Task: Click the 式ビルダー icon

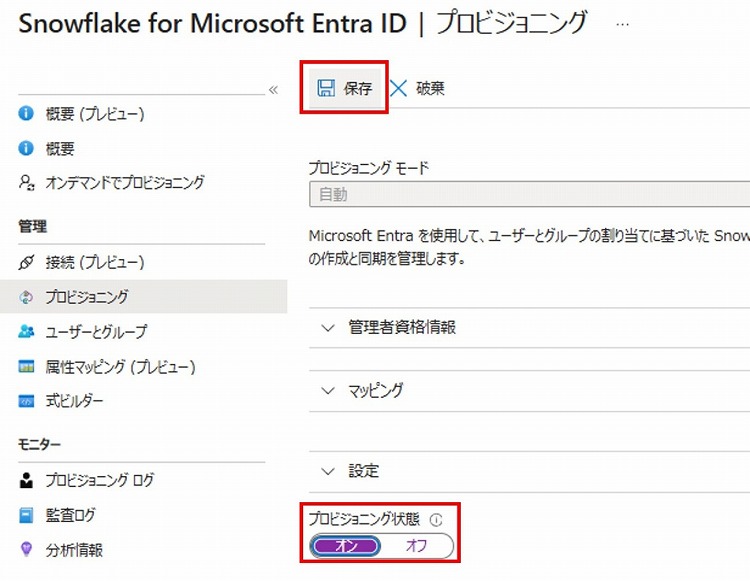Action: (x=27, y=402)
